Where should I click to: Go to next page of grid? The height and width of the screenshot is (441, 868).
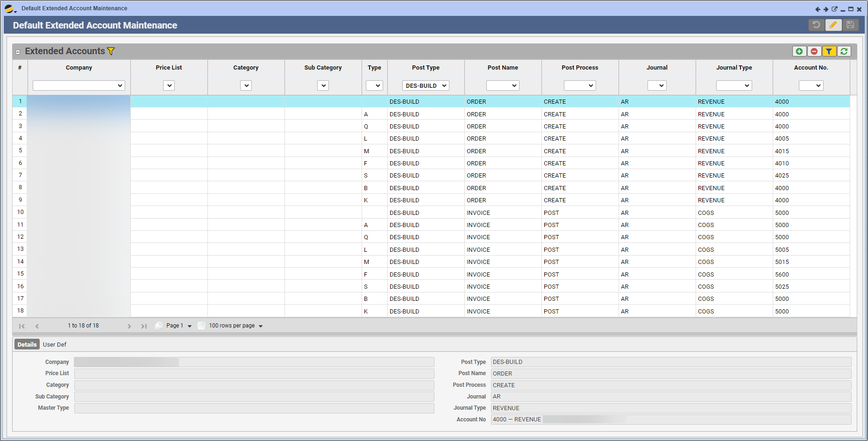pyautogui.click(x=129, y=326)
